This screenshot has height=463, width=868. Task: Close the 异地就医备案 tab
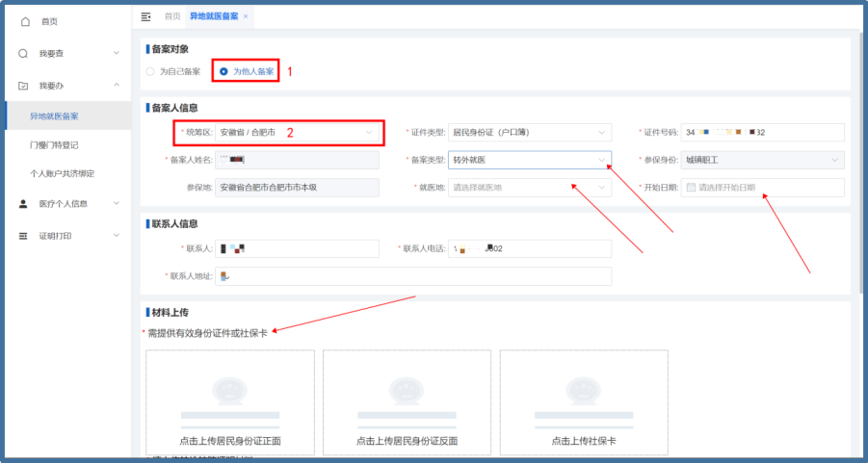coord(246,16)
